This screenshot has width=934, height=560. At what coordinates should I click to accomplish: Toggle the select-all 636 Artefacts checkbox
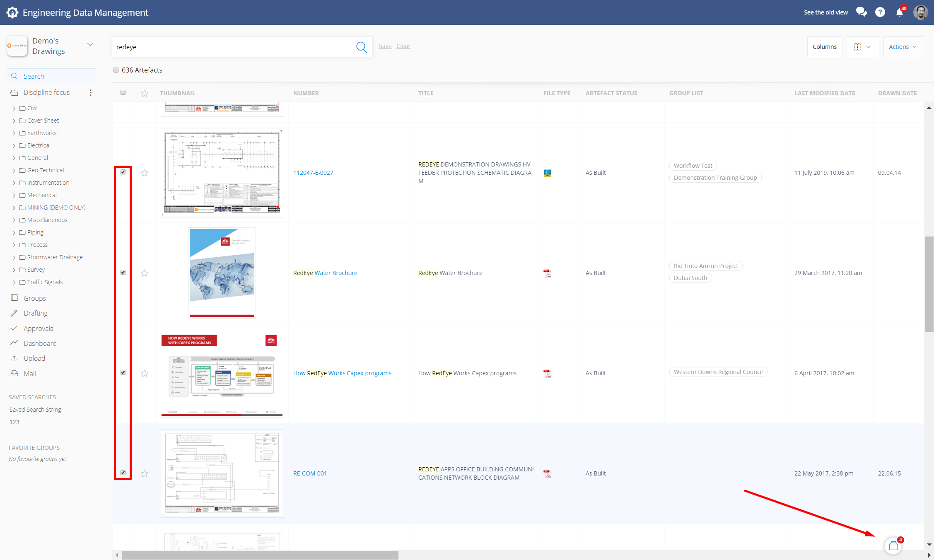click(x=116, y=70)
